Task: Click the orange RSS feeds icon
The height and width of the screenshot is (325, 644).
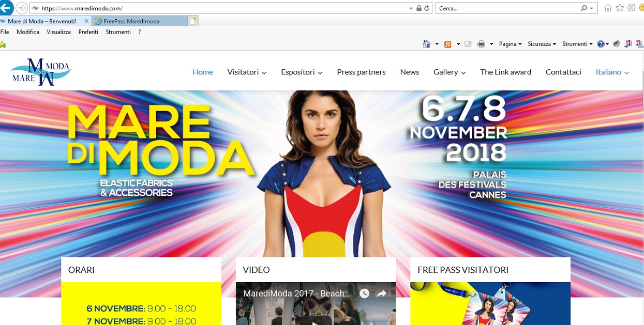Action: [448, 44]
